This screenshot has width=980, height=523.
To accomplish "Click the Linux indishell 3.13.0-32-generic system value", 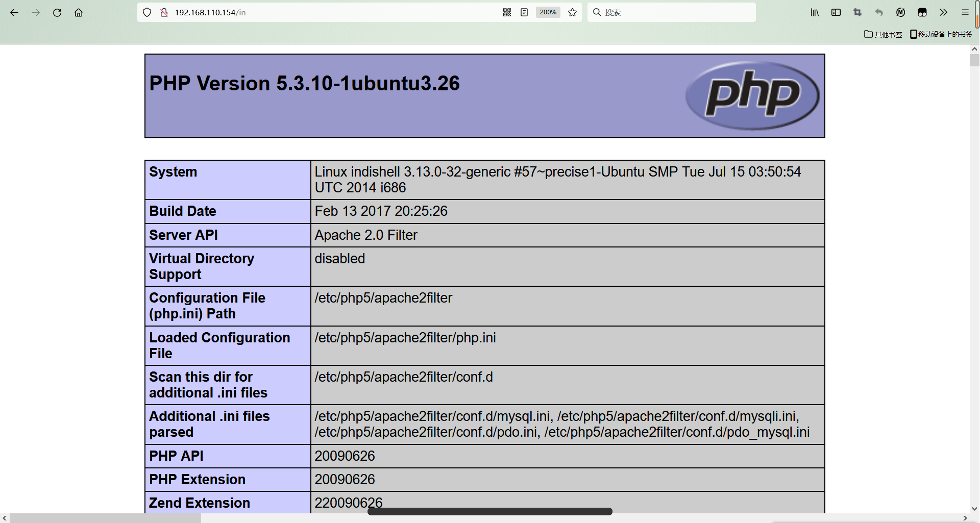I will [558, 180].
